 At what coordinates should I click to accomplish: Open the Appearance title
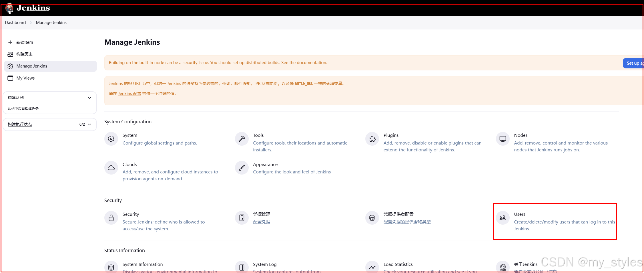[x=265, y=165]
